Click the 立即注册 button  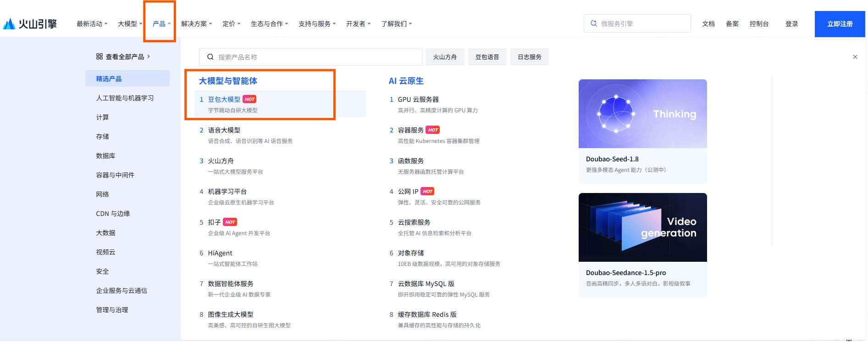click(840, 24)
